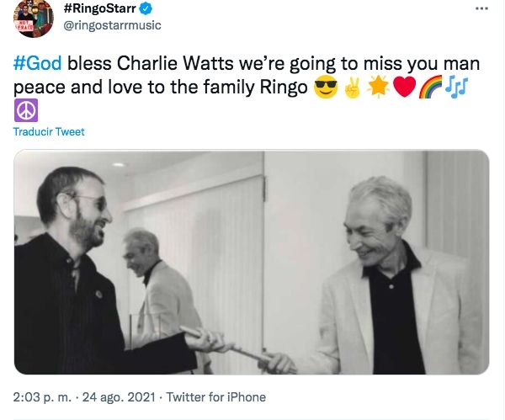Viewport: 505px width, 420px height.
Task: Click the music notes emoji
Action: pos(455,87)
